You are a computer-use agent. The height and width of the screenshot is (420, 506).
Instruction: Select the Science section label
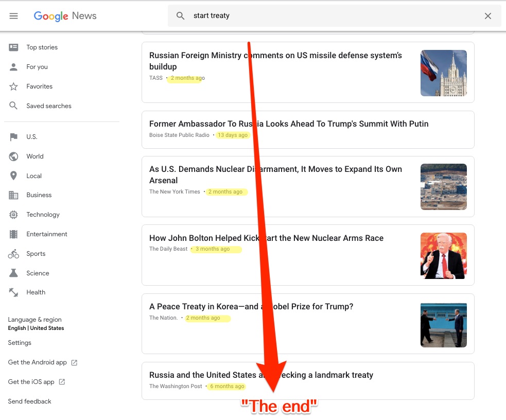(x=38, y=273)
